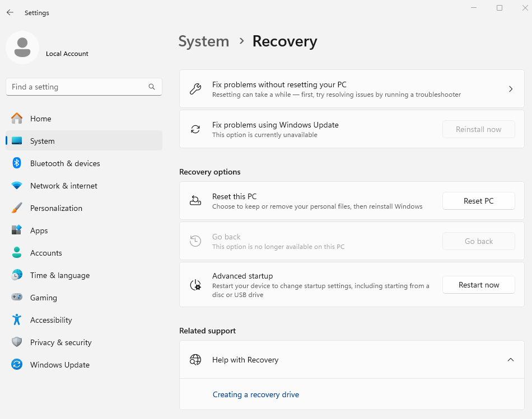Open Fix problems without resetting your PC chevron
This screenshot has height=419, width=532.
pos(511,89)
